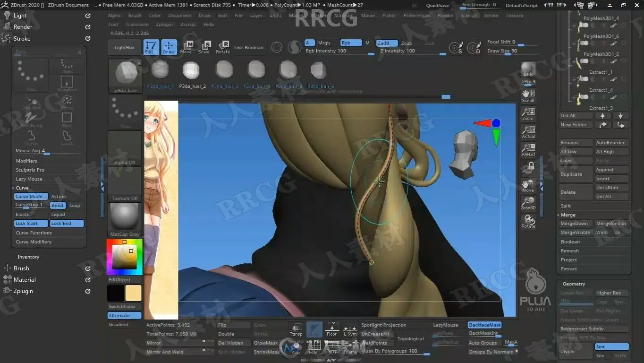Click the Scroll navigation icon

click(528, 96)
